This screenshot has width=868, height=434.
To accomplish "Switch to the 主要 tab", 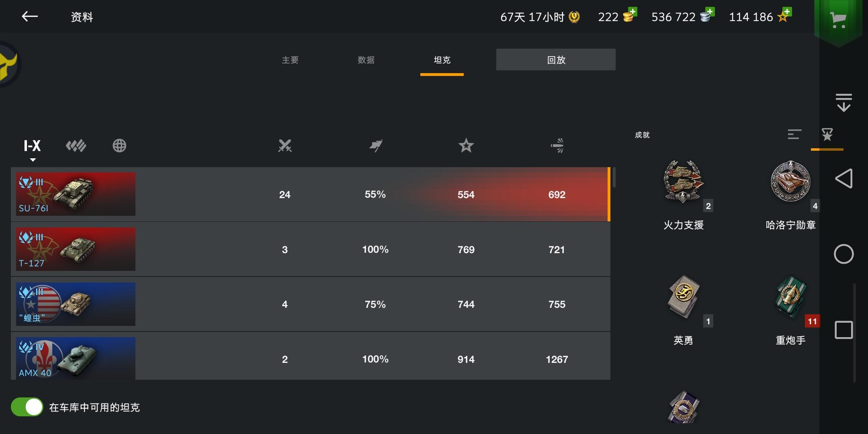I will pos(290,60).
